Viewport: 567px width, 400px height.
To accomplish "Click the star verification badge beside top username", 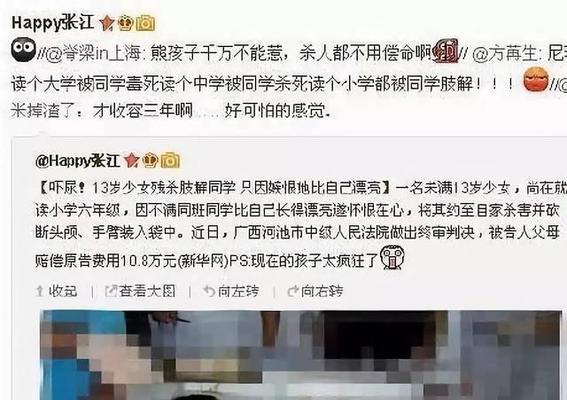I will tap(107, 23).
